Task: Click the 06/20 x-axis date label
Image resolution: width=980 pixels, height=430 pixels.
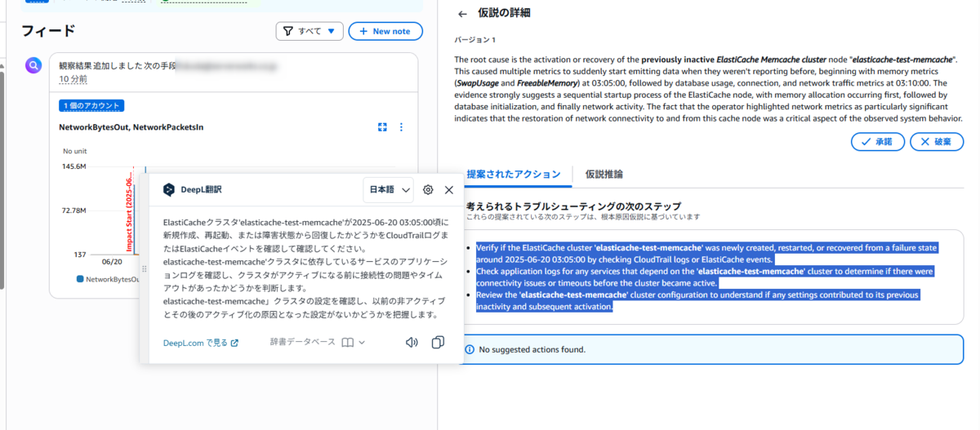Action: 112,263
